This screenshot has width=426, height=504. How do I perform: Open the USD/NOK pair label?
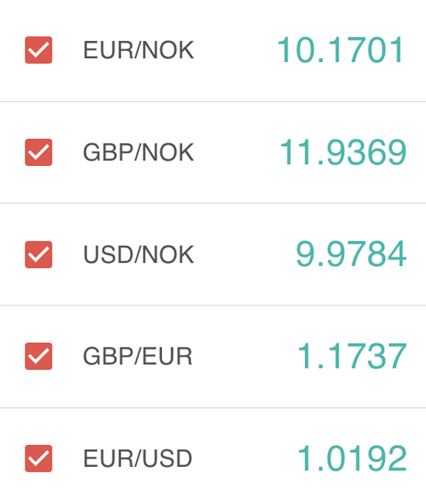[139, 254]
